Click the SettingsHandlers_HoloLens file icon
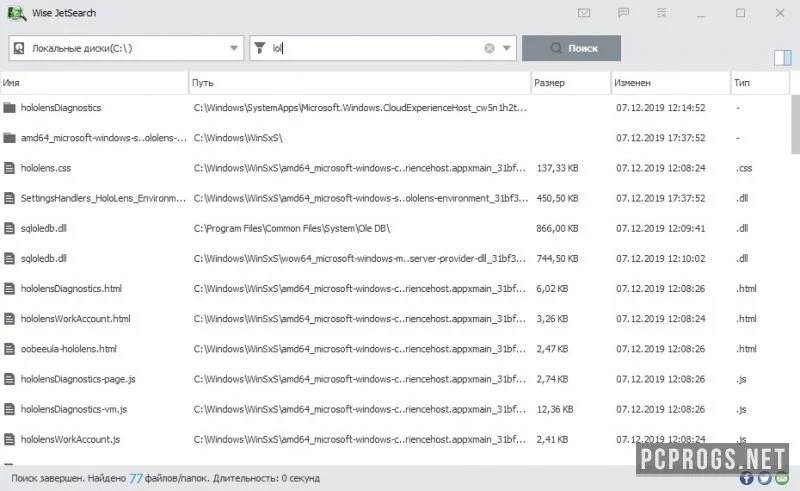Screen dimensions: 800x491 click(9, 198)
